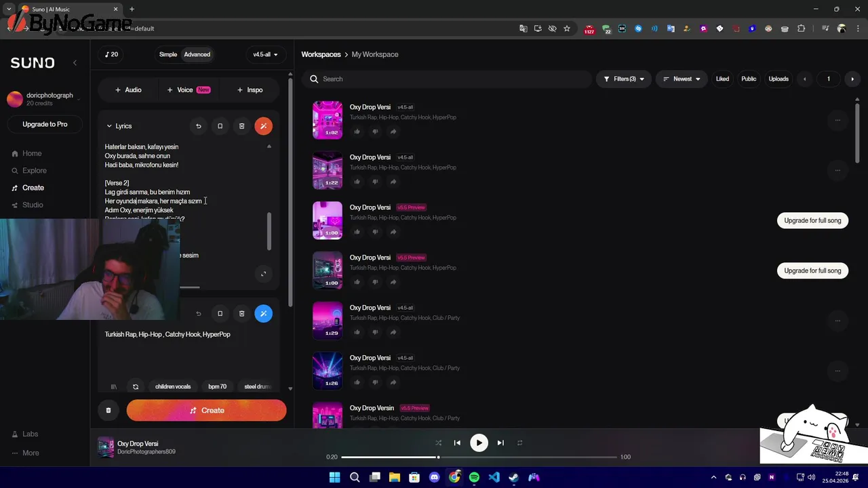This screenshot has height=488, width=868.
Task: Open the more menu for the first song
Action: [837, 120]
